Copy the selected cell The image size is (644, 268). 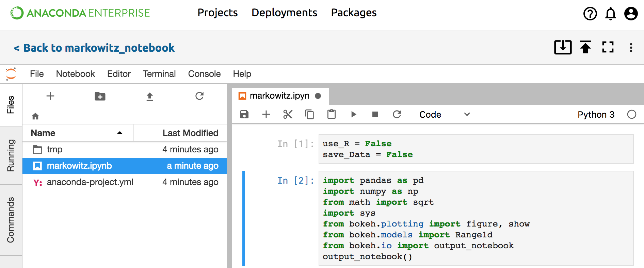tap(309, 114)
